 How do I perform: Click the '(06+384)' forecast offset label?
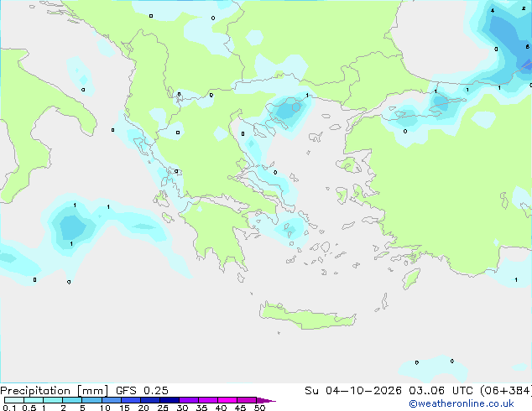tap(506, 391)
